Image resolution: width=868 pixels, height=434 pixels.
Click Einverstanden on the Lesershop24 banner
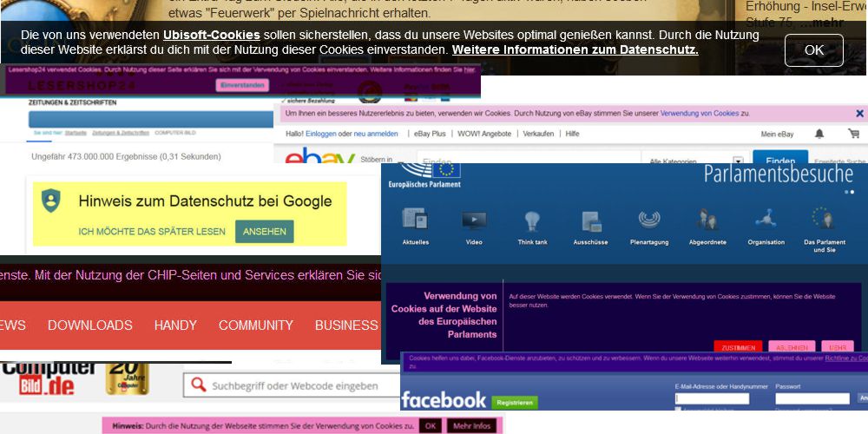pos(242,85)
